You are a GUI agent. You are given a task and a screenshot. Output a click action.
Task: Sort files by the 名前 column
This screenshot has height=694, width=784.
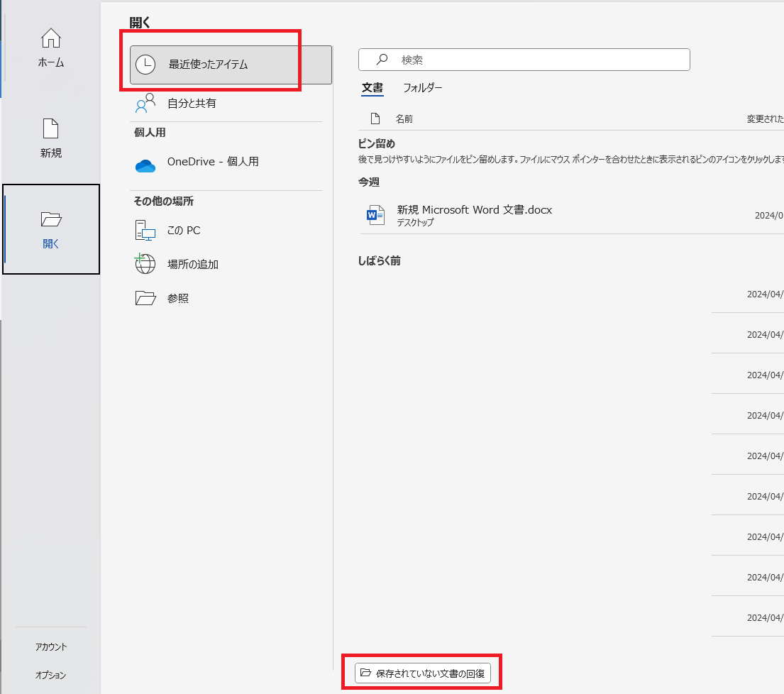click(x=405, y=119)
